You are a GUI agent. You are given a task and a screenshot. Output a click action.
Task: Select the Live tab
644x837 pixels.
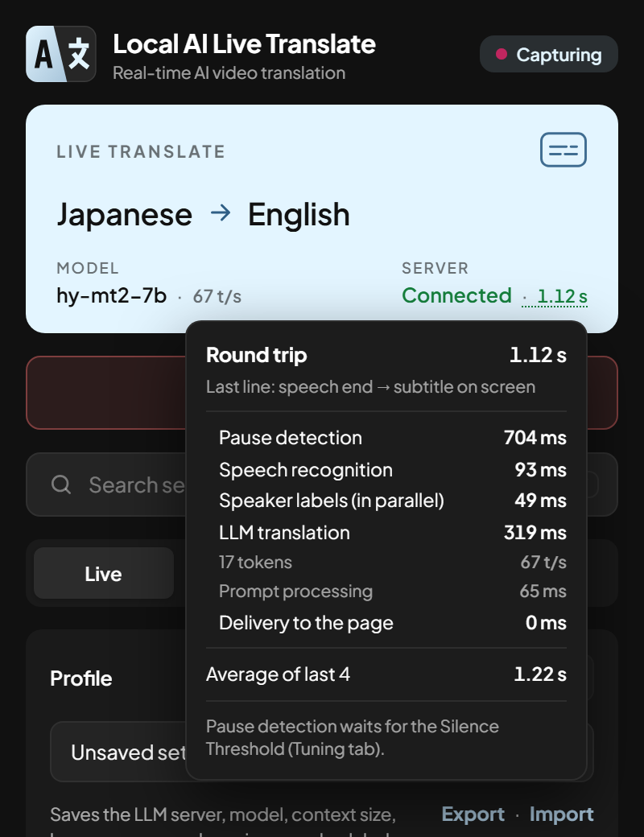pos(104,573)
